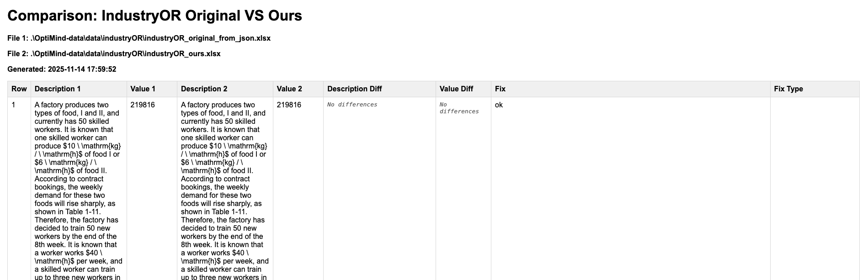Select the 'Description Diff' column header

(x=354, y=89)
